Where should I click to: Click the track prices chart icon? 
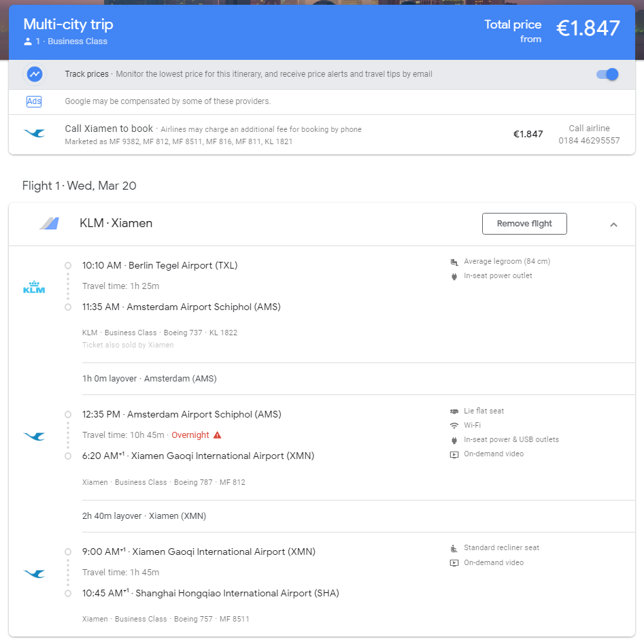(35, 74)
